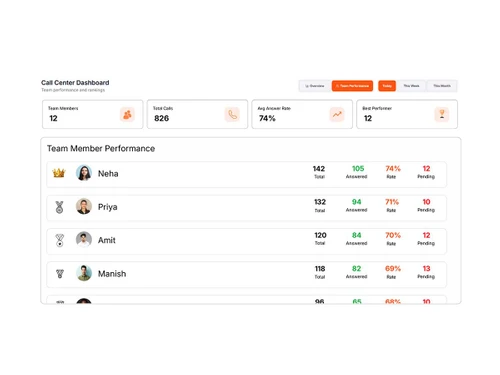Switch the time range to This Week

click(x=411, y=86)
